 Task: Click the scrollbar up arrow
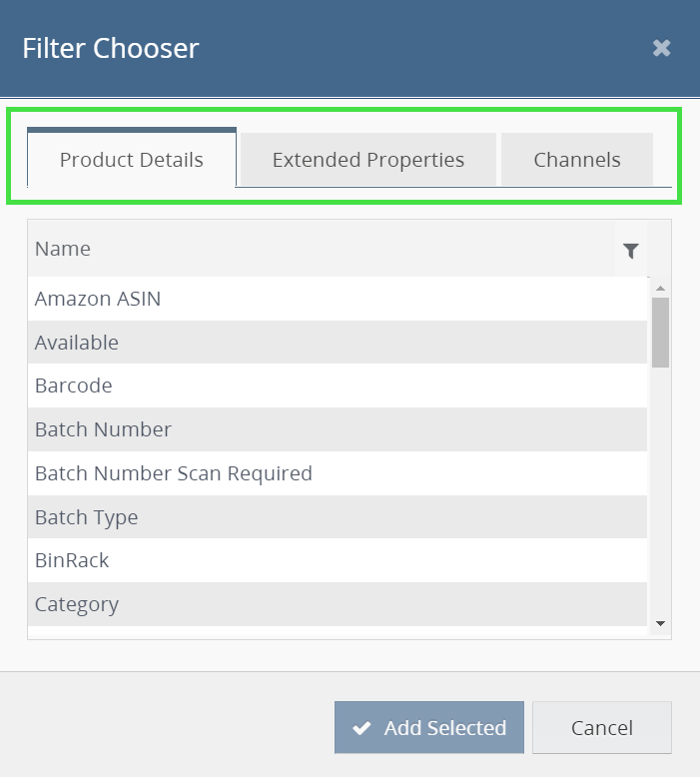[660, 288]
